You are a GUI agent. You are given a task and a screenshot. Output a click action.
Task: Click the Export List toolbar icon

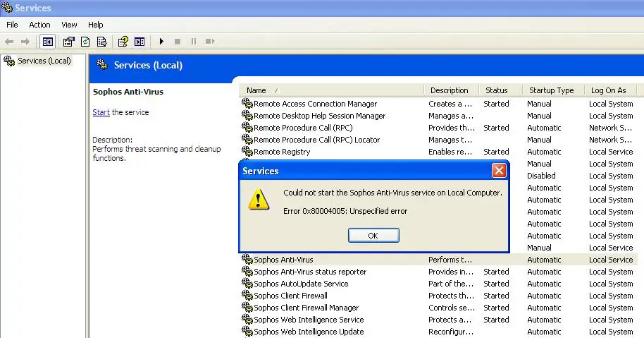(102, 42)
